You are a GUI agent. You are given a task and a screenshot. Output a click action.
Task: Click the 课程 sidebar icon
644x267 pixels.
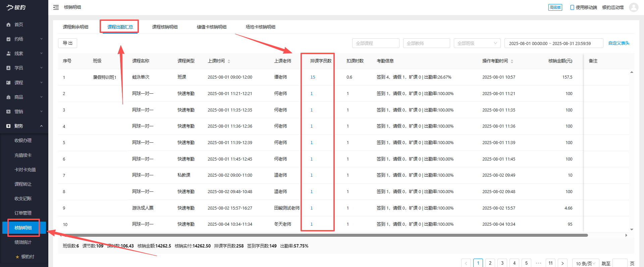click(8, 83)
